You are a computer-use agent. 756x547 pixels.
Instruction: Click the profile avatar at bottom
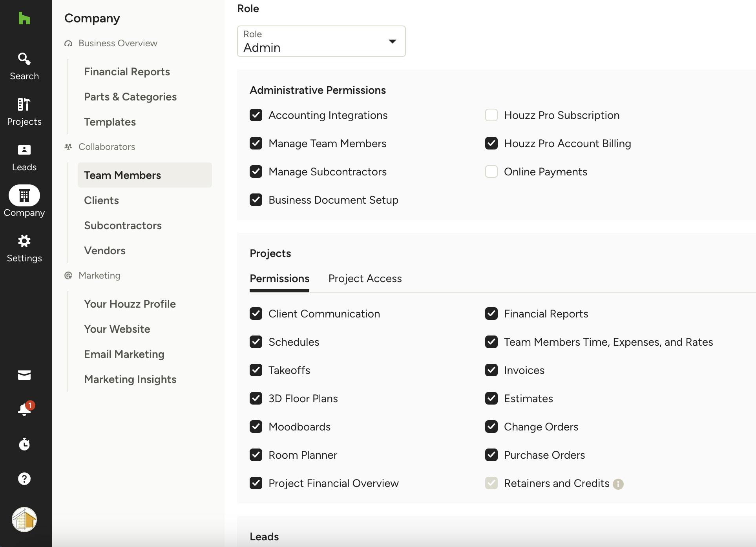tap(24, 520)
